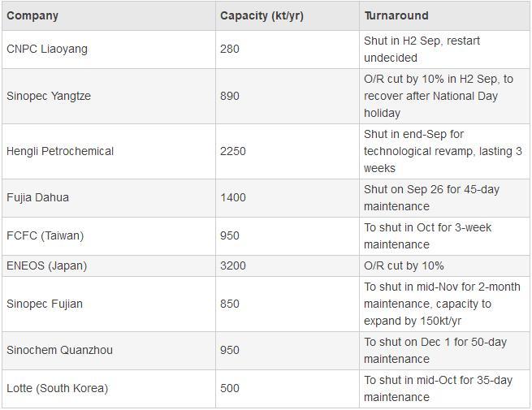Click the "To shut on Dec 1" turnaround cell

pyautogui.click(x=435, y=350)
